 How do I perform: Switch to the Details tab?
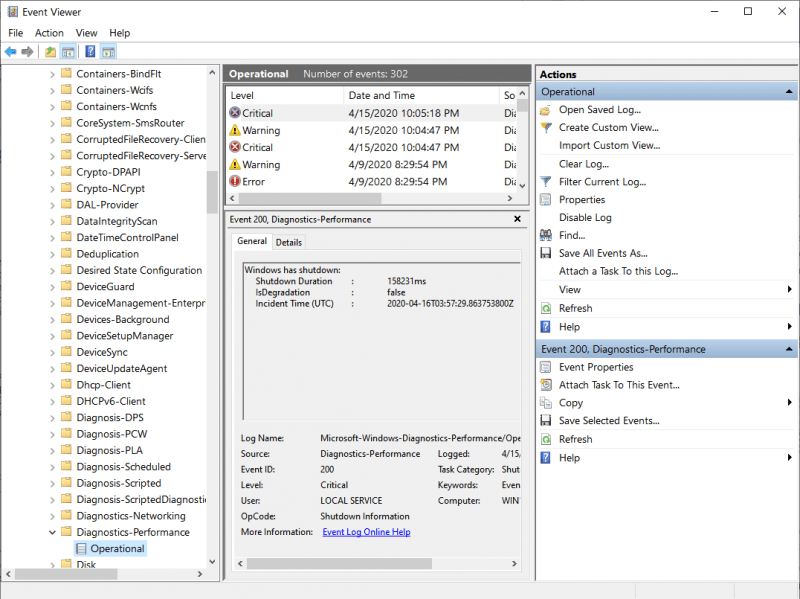point(289,241)
